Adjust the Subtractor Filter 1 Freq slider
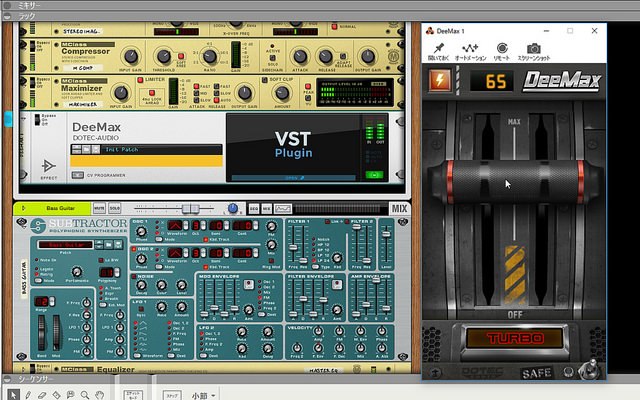 (293, 245)
